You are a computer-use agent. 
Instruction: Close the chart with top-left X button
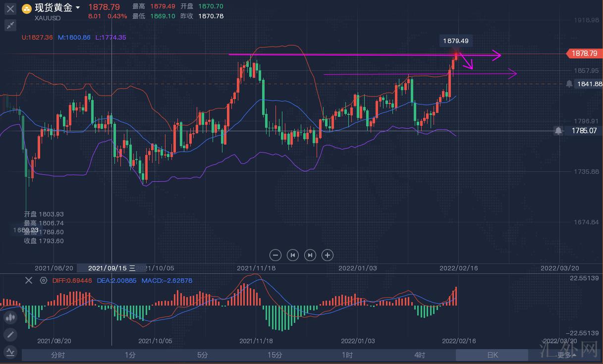coord(10,8)
